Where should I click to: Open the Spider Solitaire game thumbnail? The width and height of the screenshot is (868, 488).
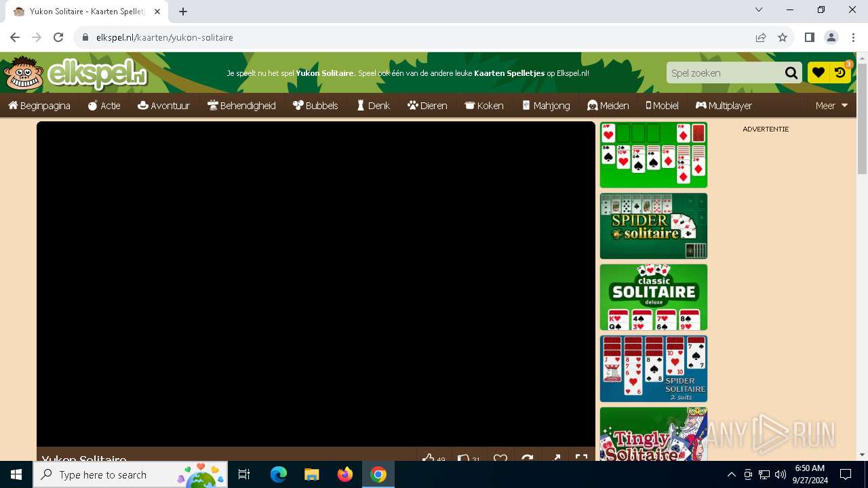[654, 226]
